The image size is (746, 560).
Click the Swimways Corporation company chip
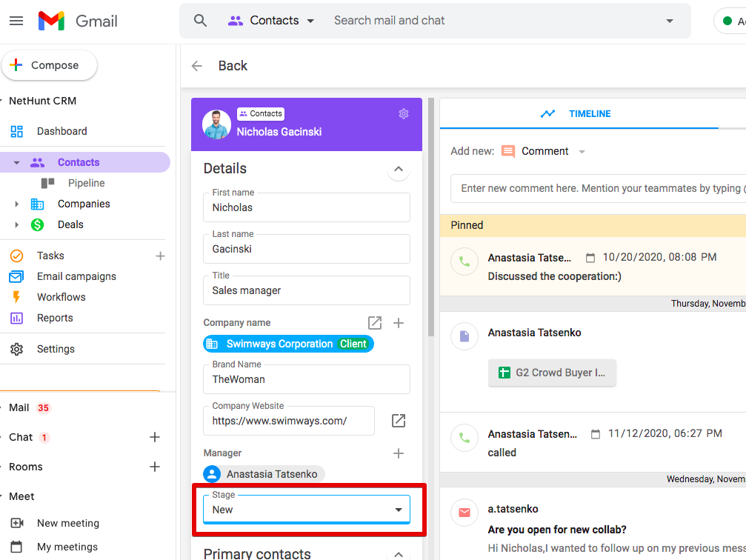coord(288,344)
